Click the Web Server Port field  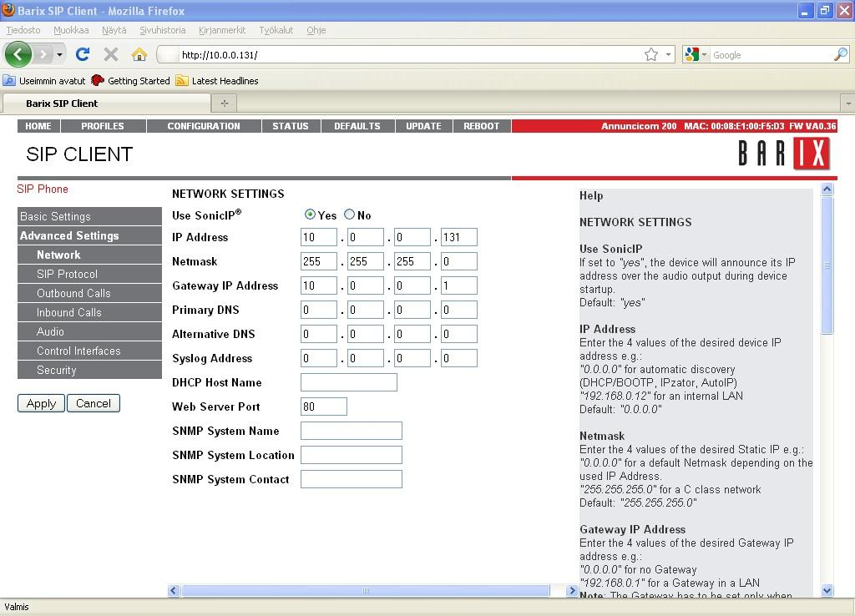(324, 406)
